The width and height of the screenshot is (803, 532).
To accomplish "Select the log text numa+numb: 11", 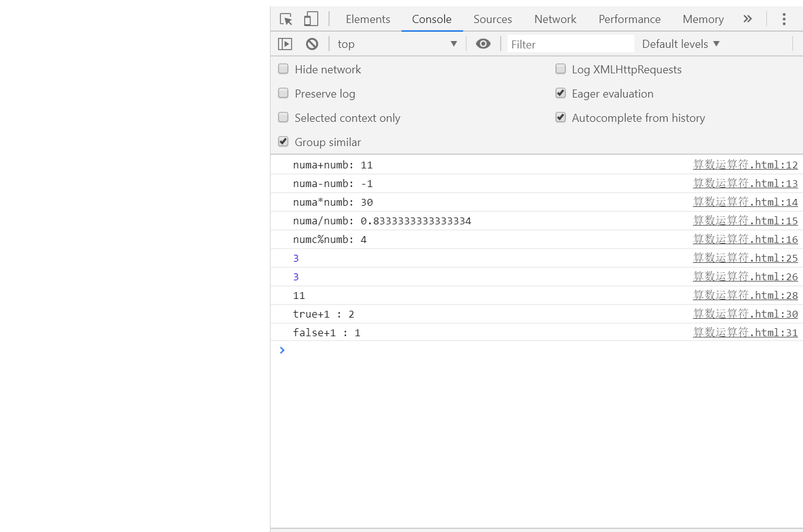I will [x=333, y=165].
